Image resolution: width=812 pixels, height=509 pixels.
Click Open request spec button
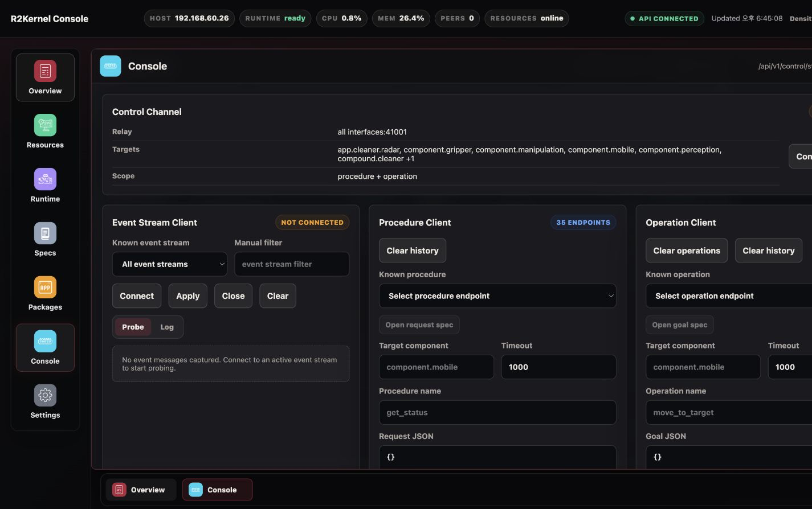pos(419,325)
